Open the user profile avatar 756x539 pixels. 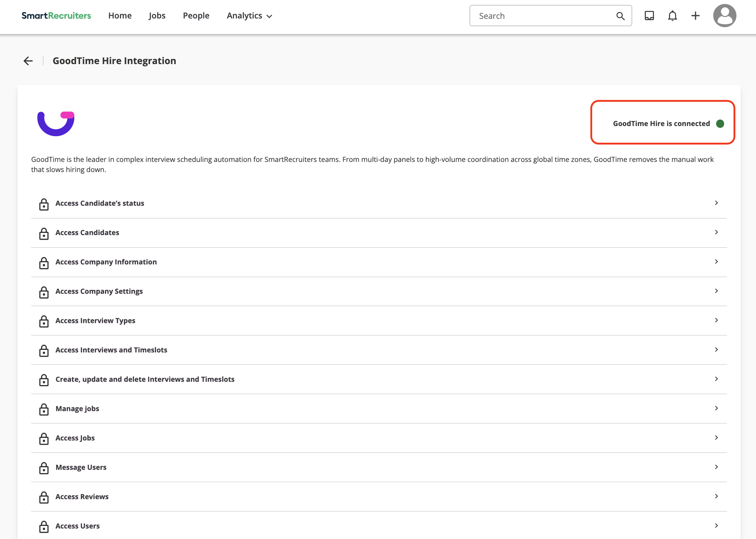(725, 16)
